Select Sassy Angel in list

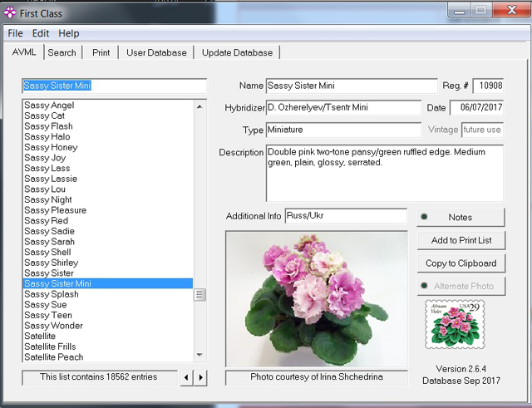tap(108, 106)
